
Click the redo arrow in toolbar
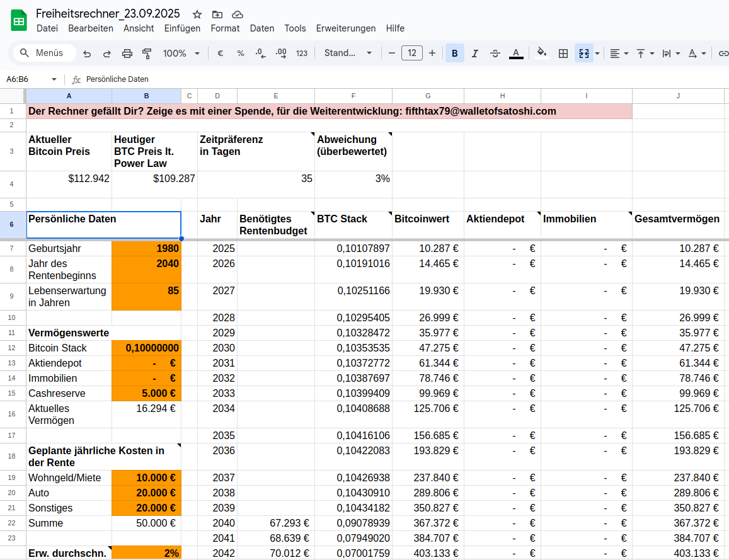(107, 54)
